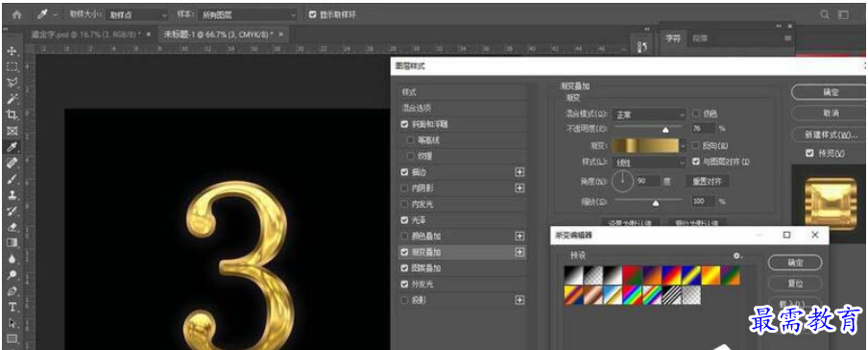
Task: Select the Eraser tool
Action: [x=12, y=227]
